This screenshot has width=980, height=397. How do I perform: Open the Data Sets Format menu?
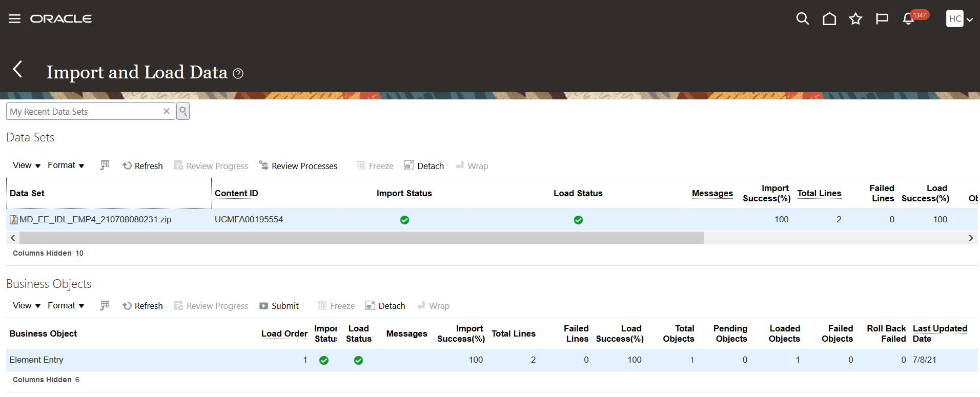(x=66, y=165)
